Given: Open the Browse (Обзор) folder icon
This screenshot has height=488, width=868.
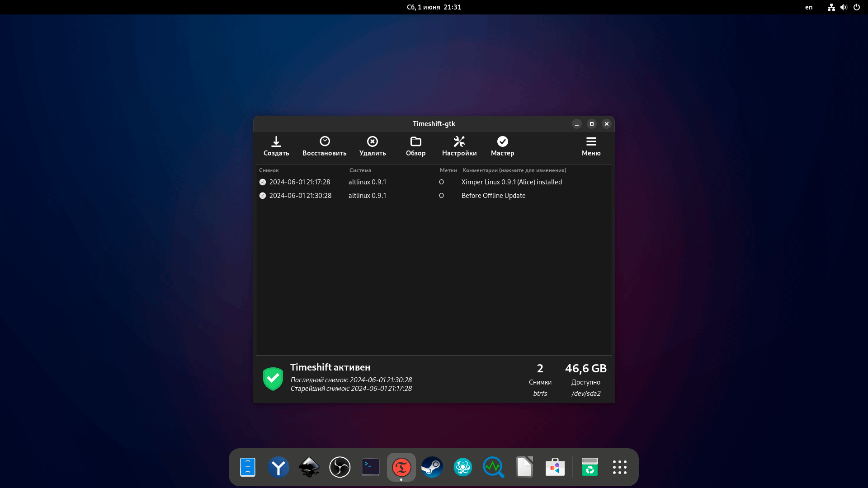Looking at the screenshot, I should (415, 142).
